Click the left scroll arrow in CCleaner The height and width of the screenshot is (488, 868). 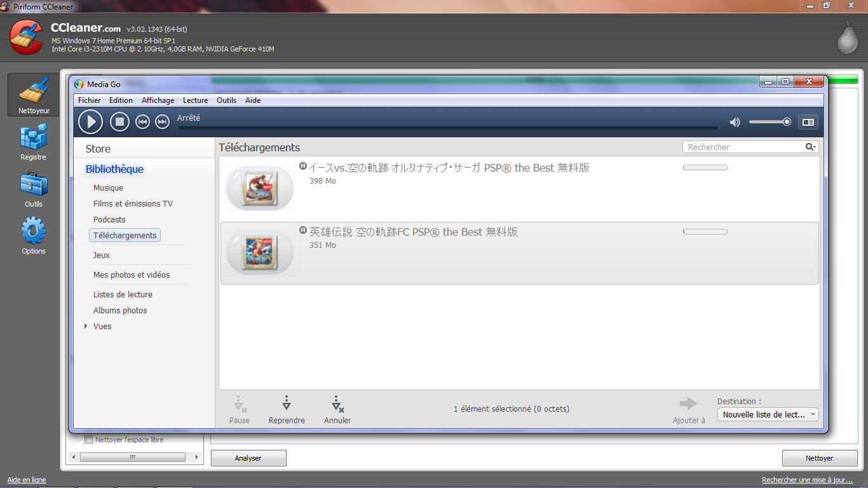[x=74, y=457]
